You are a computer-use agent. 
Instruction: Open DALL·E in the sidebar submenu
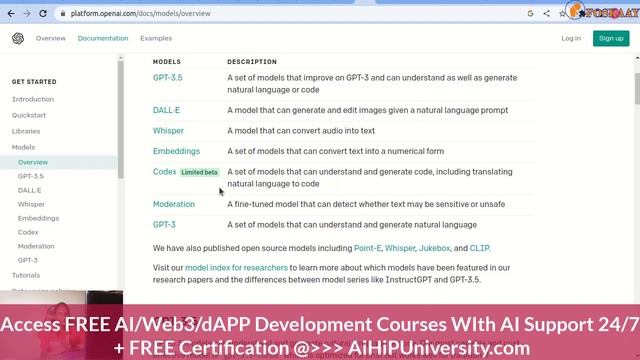pyautogui.click(x=29, y=190)
